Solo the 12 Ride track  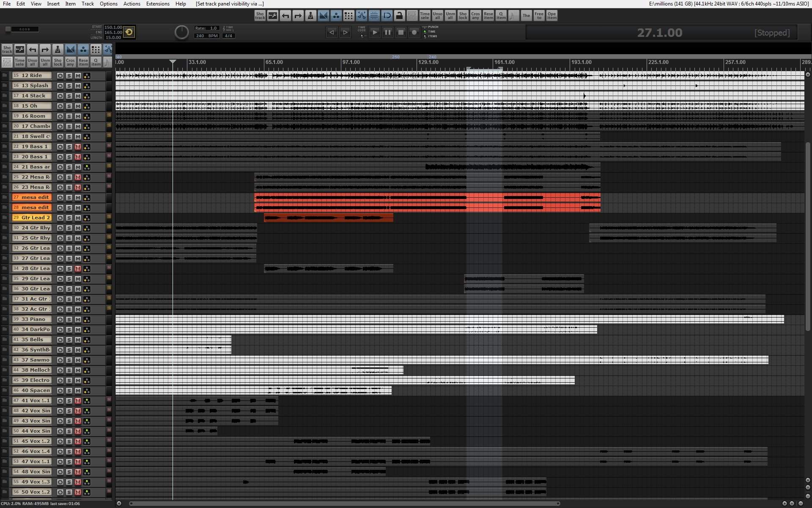pyautogui.click(x=69, y=76)
